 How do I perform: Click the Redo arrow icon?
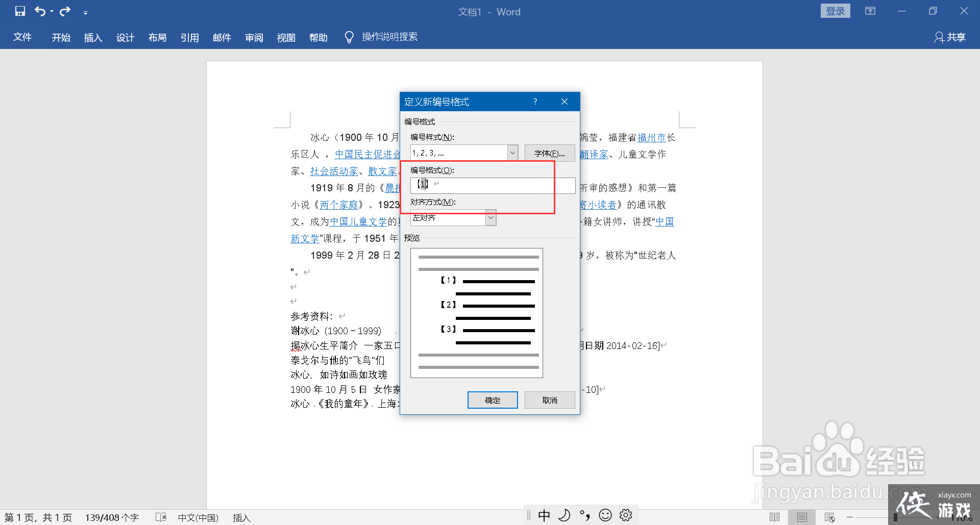(65, 11)
